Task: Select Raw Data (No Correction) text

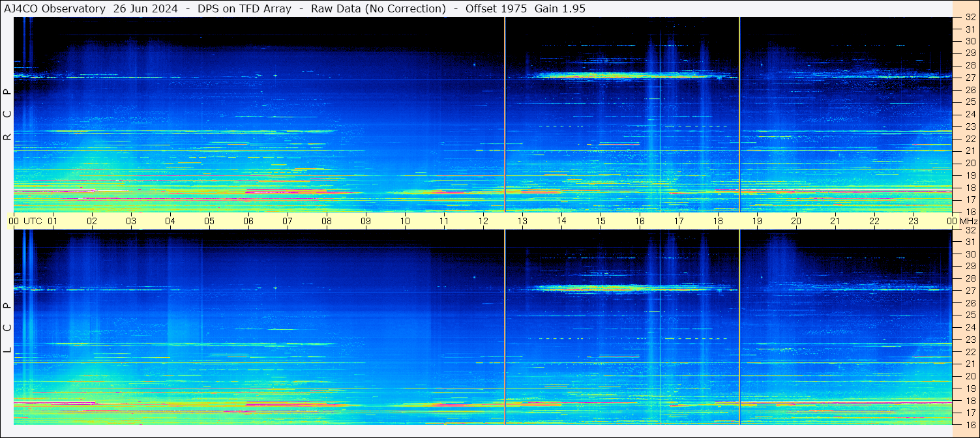Action: tap(379, 8)
